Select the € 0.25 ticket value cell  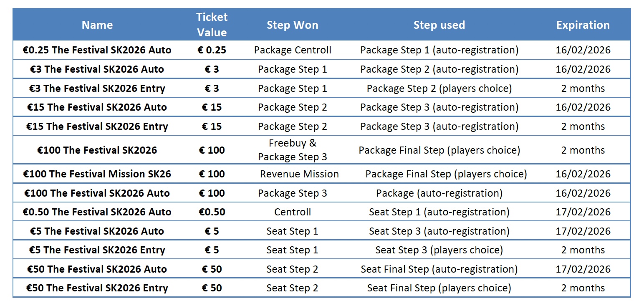212,50
